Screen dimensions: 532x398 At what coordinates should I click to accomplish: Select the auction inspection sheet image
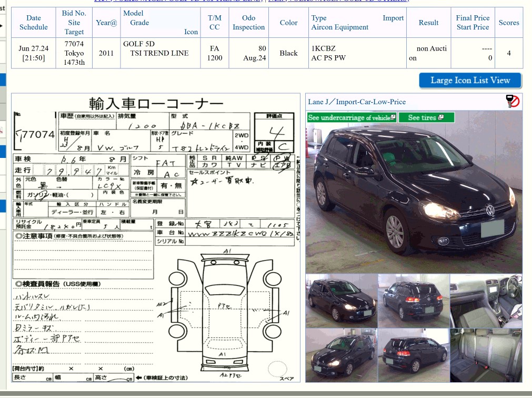pyautogui.click(x=155, y=237)
